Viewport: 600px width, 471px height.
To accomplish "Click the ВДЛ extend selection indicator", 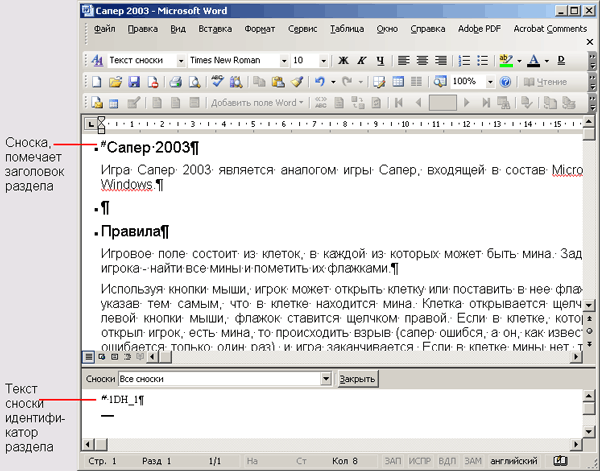I will coord(447,461).
